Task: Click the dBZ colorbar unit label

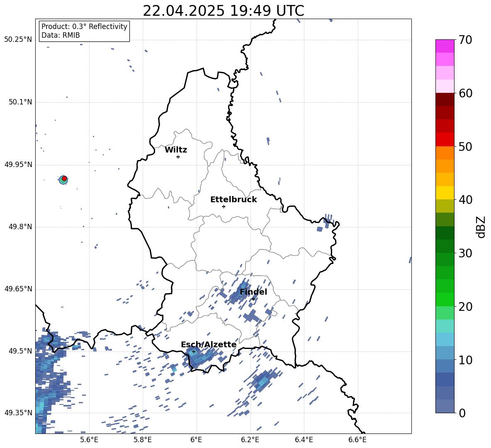Action: [481, 227]
